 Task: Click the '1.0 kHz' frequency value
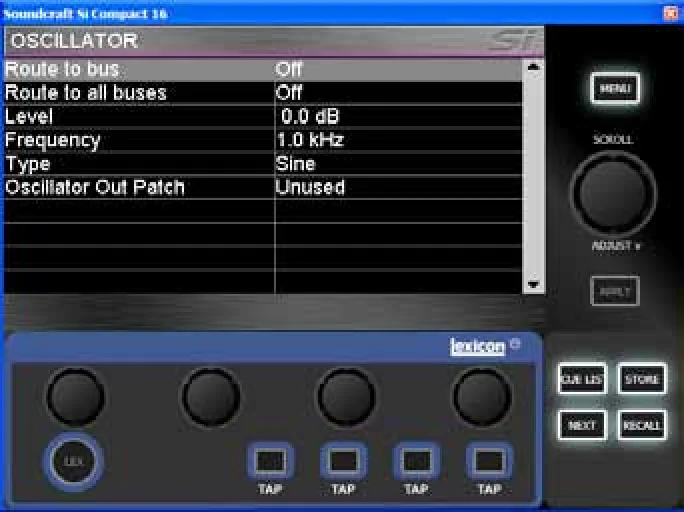[x=310, y=140]
